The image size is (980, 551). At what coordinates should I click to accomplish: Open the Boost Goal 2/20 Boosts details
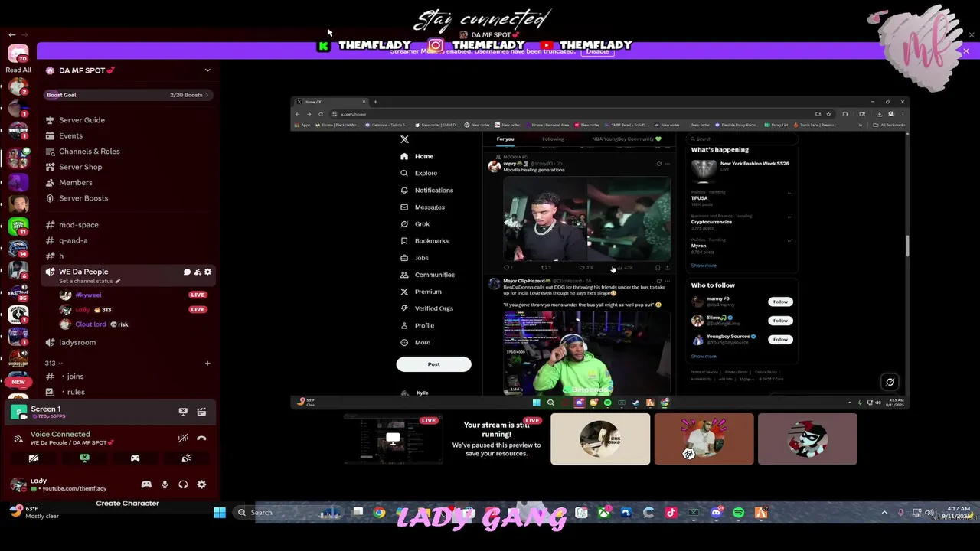128,95
